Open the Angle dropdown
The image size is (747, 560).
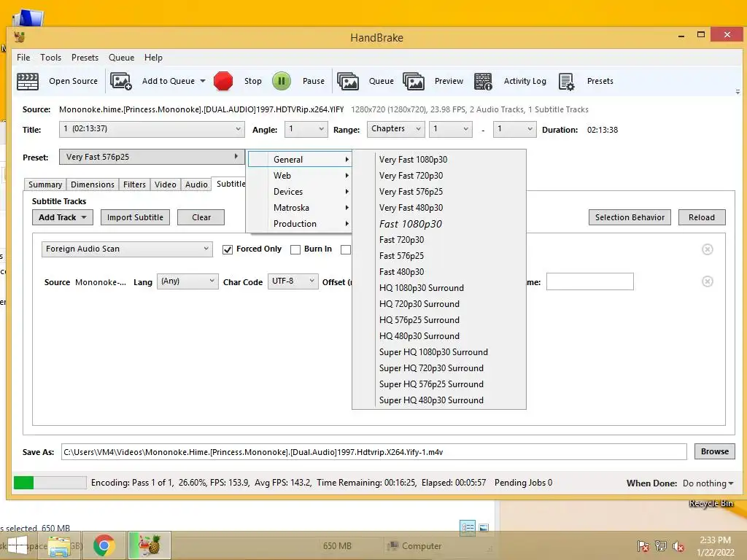[306, 129]
